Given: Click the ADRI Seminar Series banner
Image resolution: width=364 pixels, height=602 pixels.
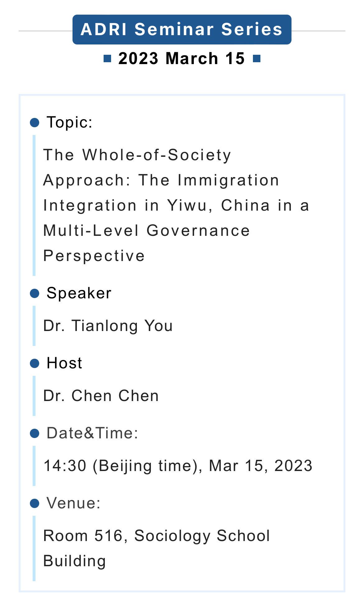Looking at the screenshot, I should point(182,30).
